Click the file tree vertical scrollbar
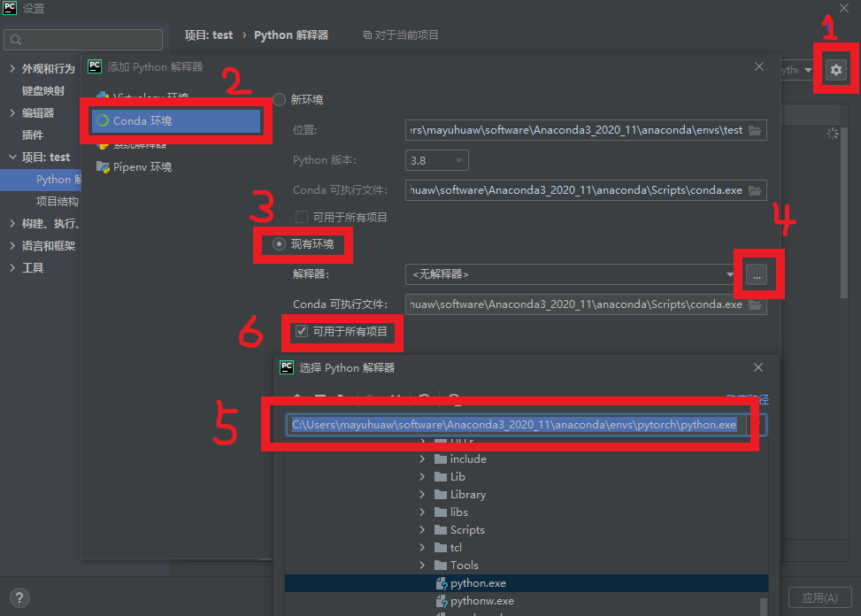 [x=764, y=606]
